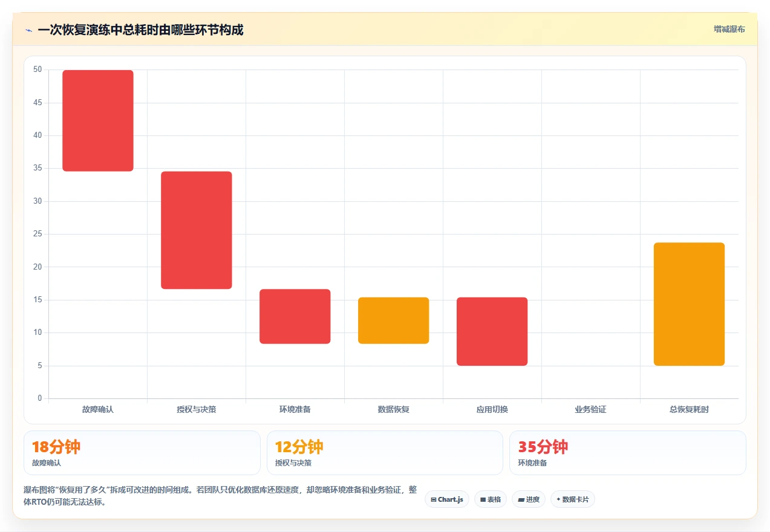Click the Chart.js tag chip
Screen dimensions: 770x532
coord(447,499)
